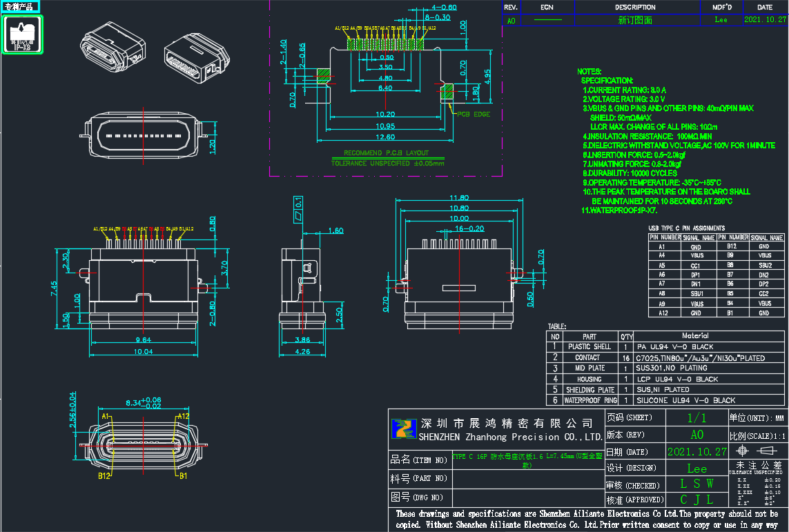Click RECOMMEND P.C.B LAYOUT title
789x532 pixels.
386,153
